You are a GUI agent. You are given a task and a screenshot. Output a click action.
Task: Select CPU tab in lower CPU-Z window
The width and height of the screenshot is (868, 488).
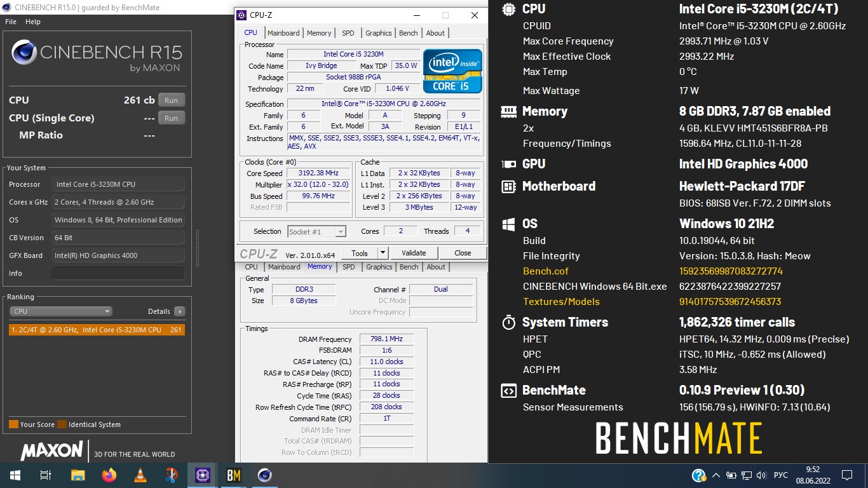252,267
